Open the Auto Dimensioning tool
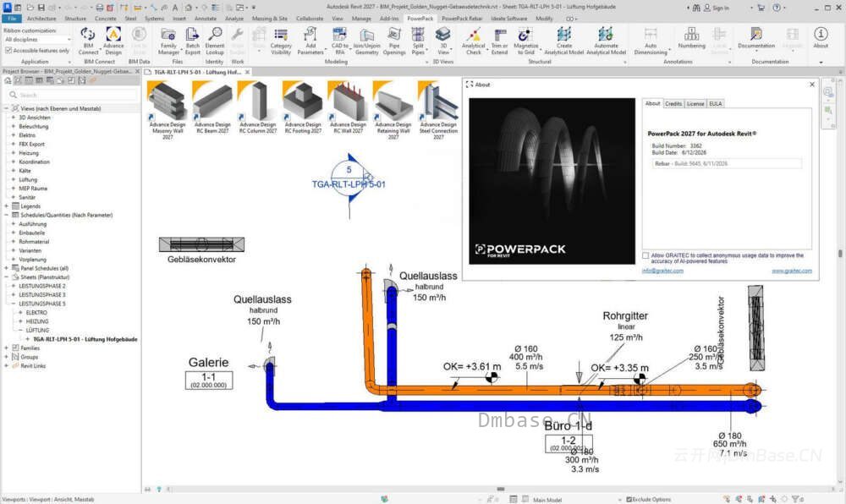The height and width of the screenshot is (504, 846). click(651, 41)
